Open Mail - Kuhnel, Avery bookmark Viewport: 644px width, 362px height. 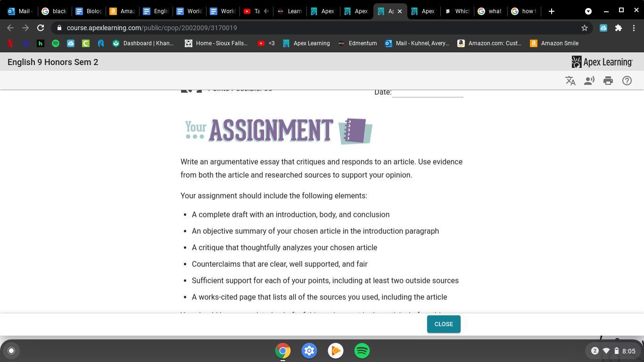click(417, 43)
